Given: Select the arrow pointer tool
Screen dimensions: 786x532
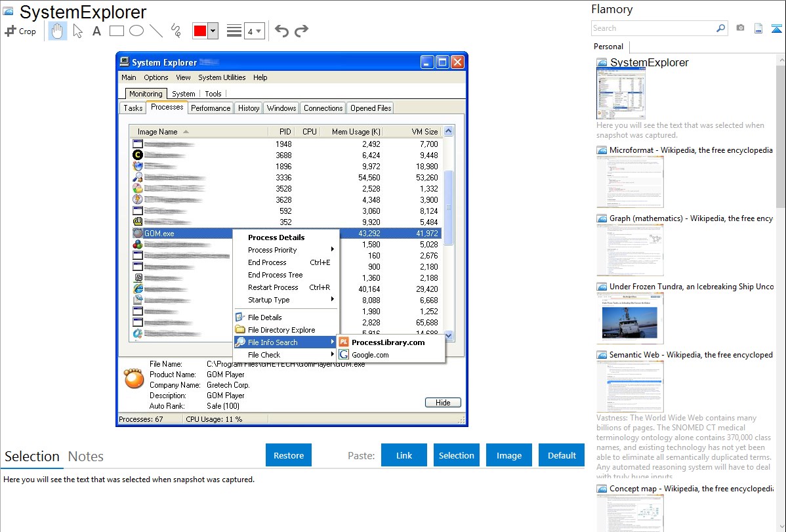Looking at the screenshot, I should coord(77,31).
